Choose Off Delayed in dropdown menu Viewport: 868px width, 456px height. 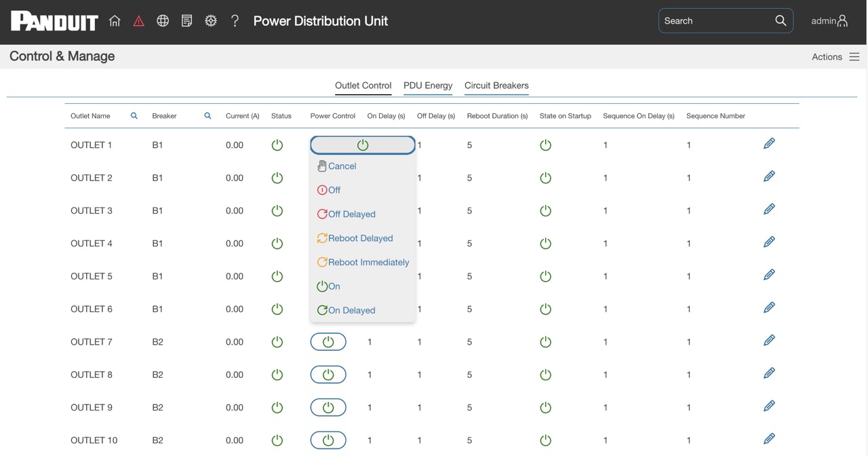(346, 214)
